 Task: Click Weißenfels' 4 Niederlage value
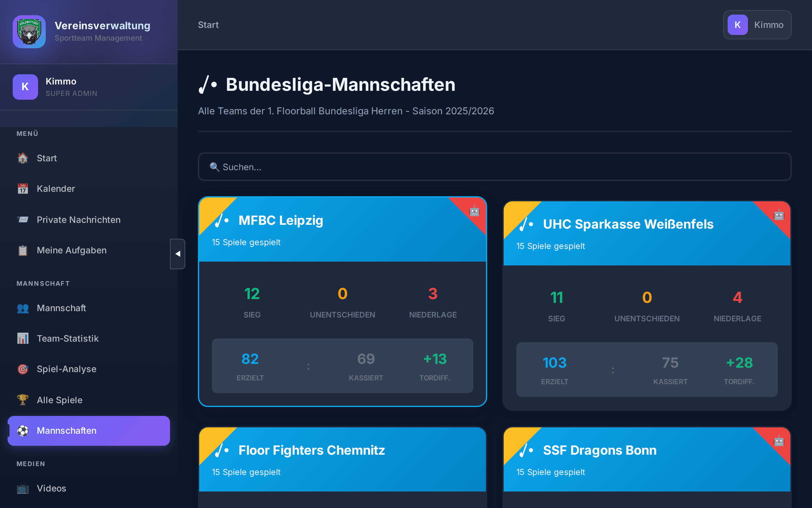point(737,298)
